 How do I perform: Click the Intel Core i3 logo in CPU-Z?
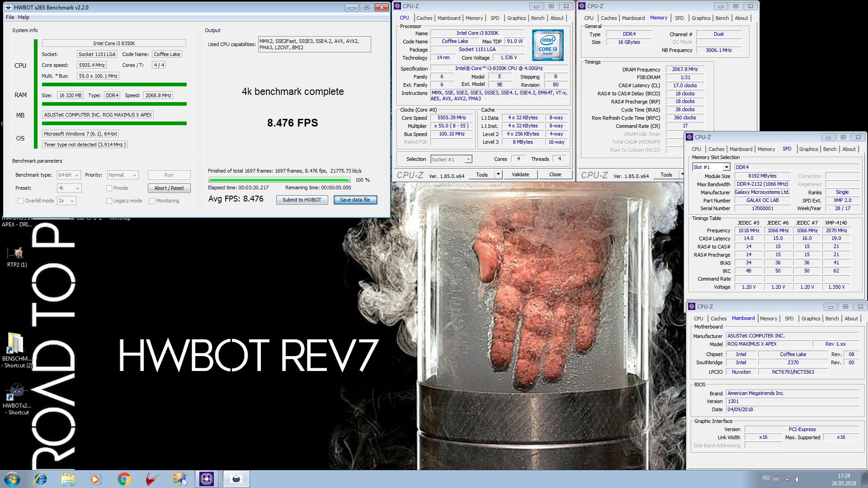pos(547,45)
